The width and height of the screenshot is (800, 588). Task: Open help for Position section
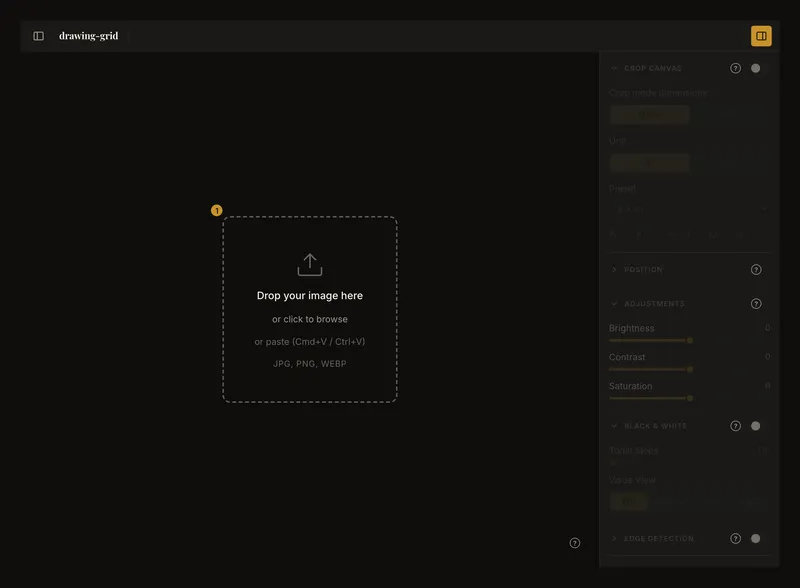756,270
